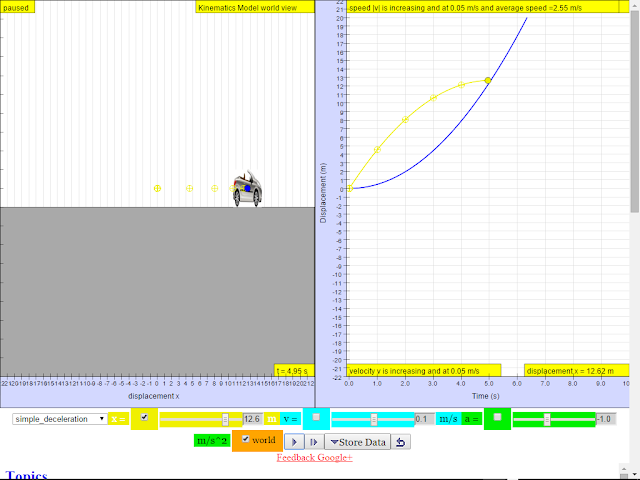640x480 pixels.
Task: Uncheck the x displacement checkbox
Action: point(144,417)
